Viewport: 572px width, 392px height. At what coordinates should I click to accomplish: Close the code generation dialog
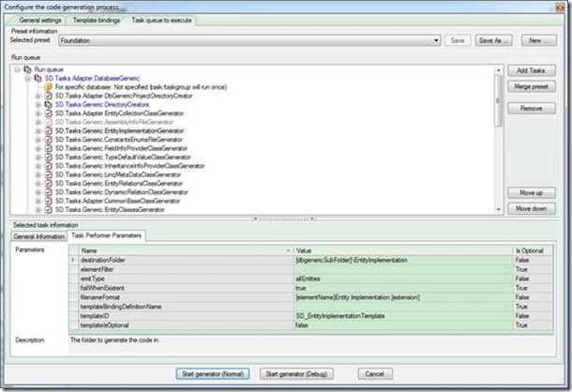coord(561,8)
